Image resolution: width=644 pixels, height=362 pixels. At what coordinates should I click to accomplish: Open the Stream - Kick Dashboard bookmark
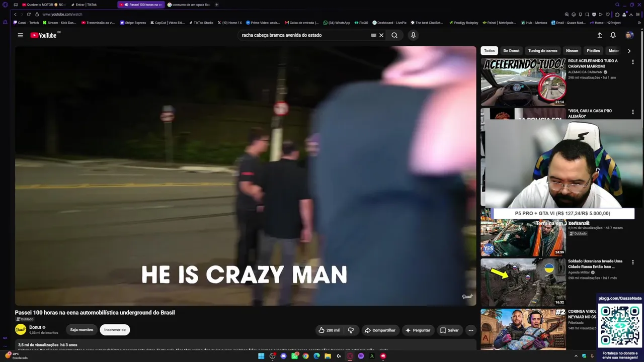click(60, 23)
